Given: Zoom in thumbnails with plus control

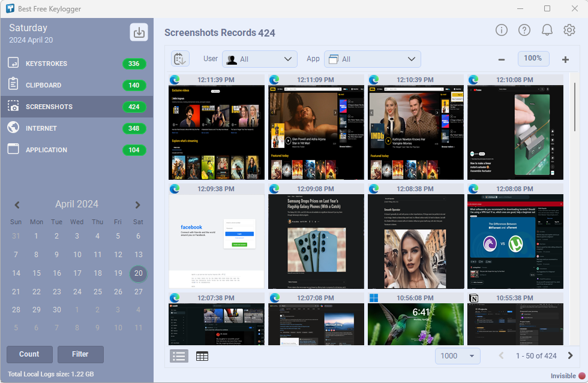Looking at the screenshot, I should point(565,59).
